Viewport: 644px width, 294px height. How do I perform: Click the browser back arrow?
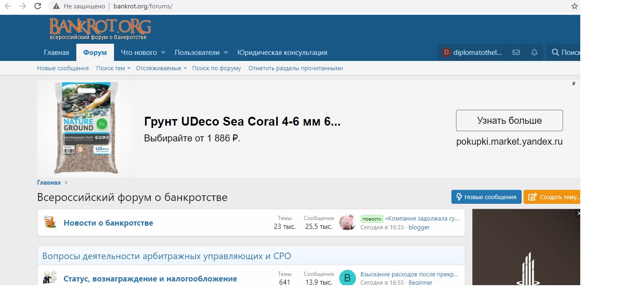[x=7, y=7]
